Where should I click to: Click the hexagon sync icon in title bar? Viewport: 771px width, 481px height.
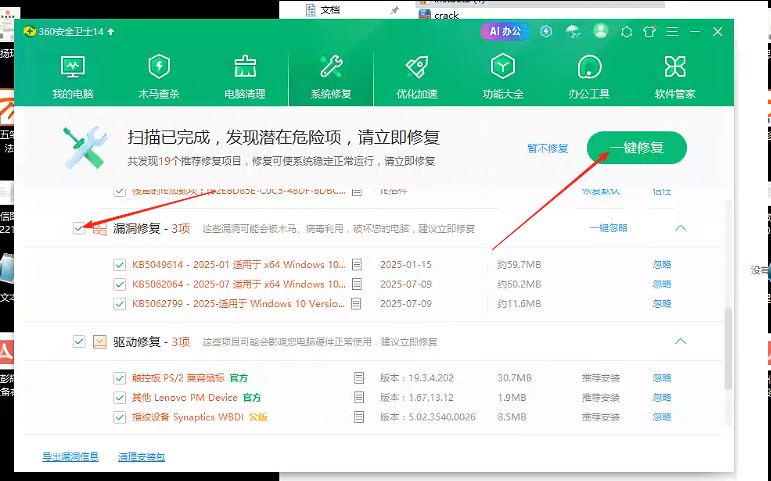tap(626, 32)
